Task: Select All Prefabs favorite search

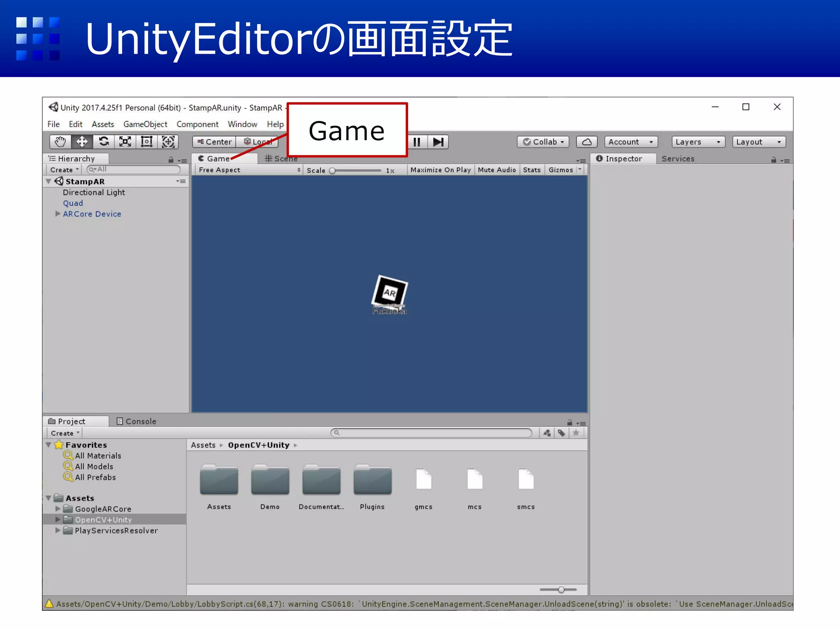Action: pos(95,477)
